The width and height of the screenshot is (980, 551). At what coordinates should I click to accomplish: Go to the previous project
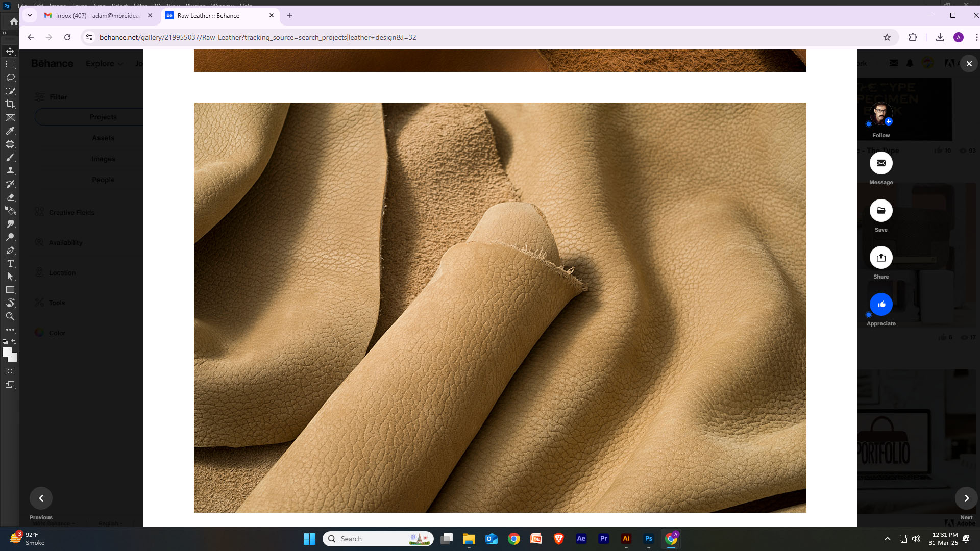[x=41, y=498]
